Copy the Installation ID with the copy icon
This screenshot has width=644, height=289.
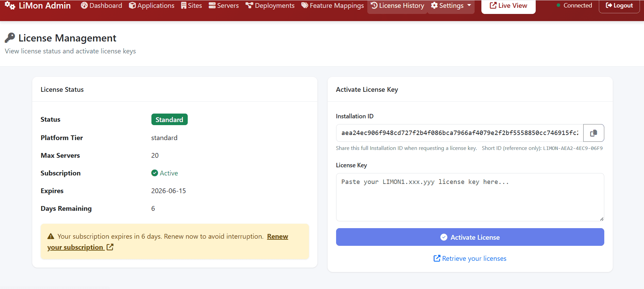pos(593,133)
